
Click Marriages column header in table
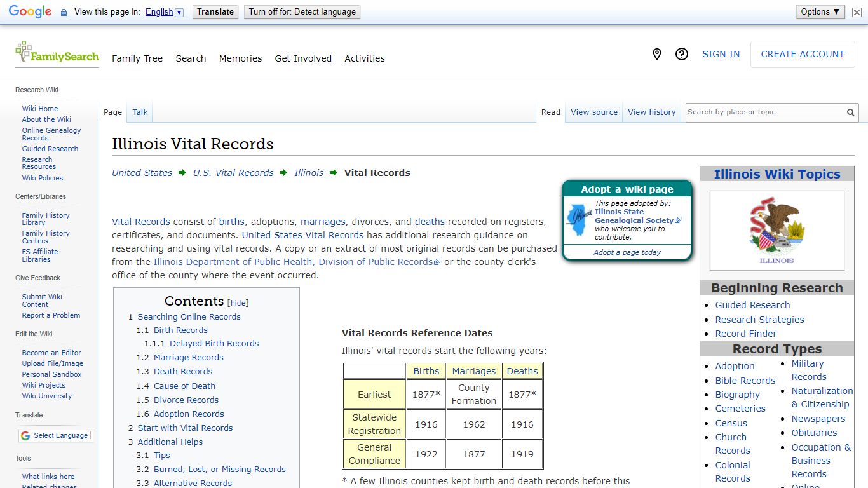[x=474, y=371]
